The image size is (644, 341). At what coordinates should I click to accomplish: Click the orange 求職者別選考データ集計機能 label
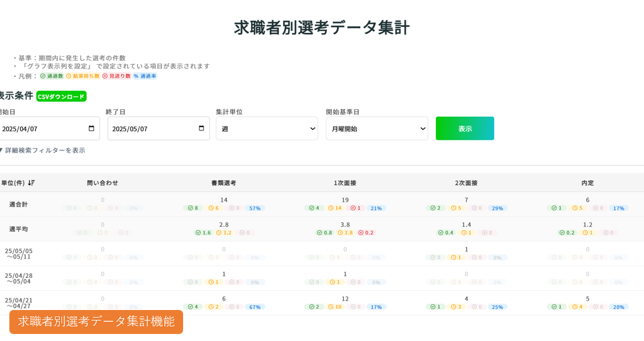(x=96, y=322)
